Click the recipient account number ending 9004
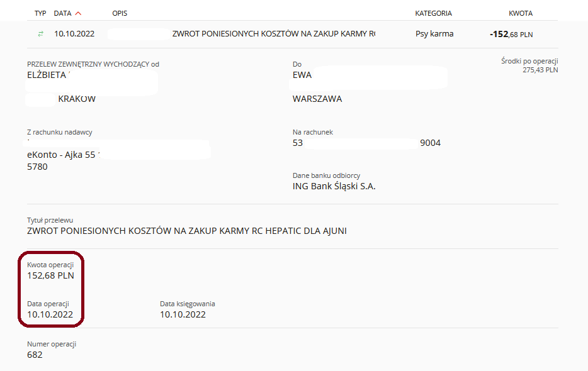 click(366, 143)
